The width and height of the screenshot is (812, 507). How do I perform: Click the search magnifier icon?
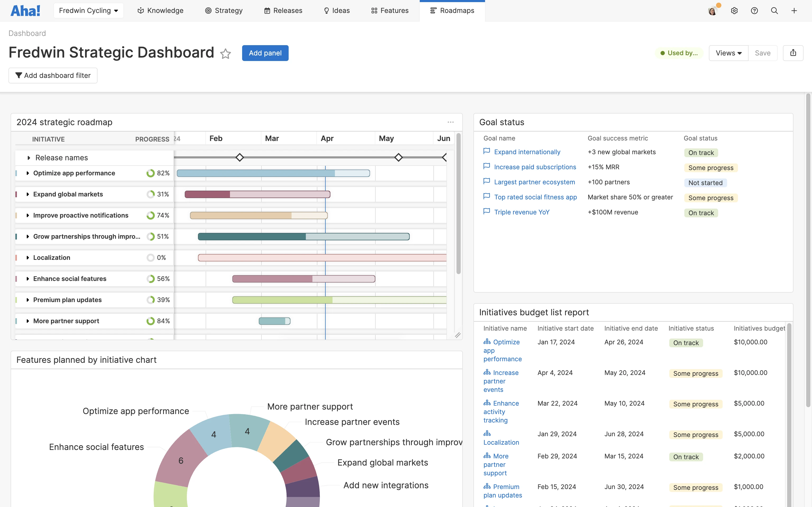(x=774, y=10)
